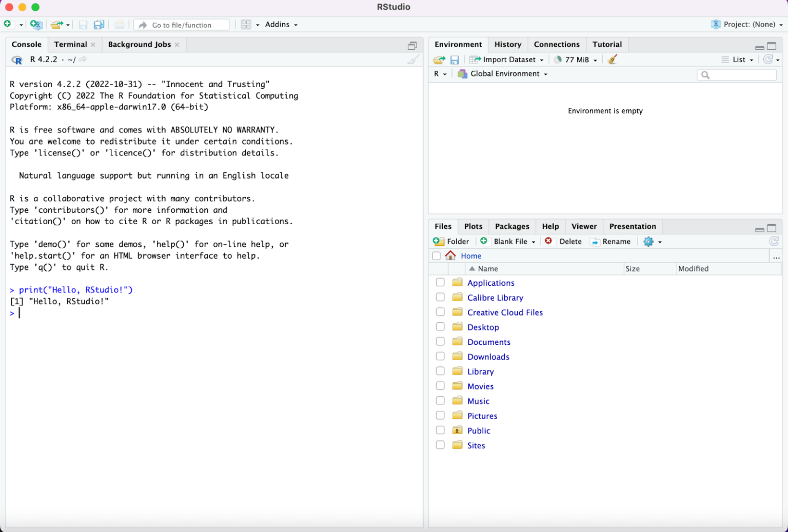This screenshot has height=532, width=788.
Task: Create a new file using the new document icon
Action: click(7, 24)
